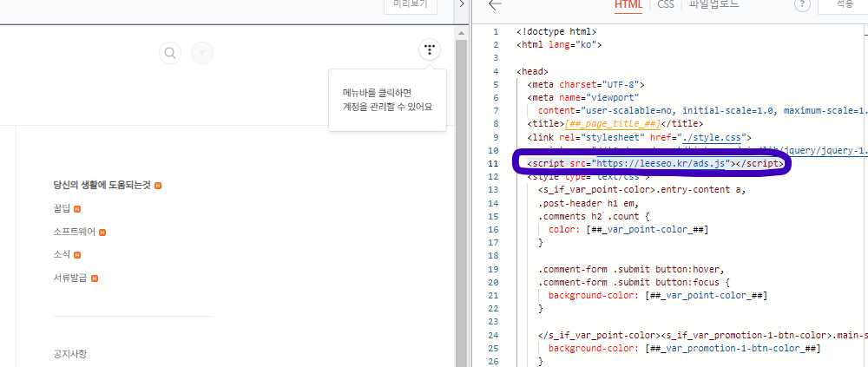868x367 pixels.
Task: Click line number 4 in the gutter
Action: [x=496, y=71]
